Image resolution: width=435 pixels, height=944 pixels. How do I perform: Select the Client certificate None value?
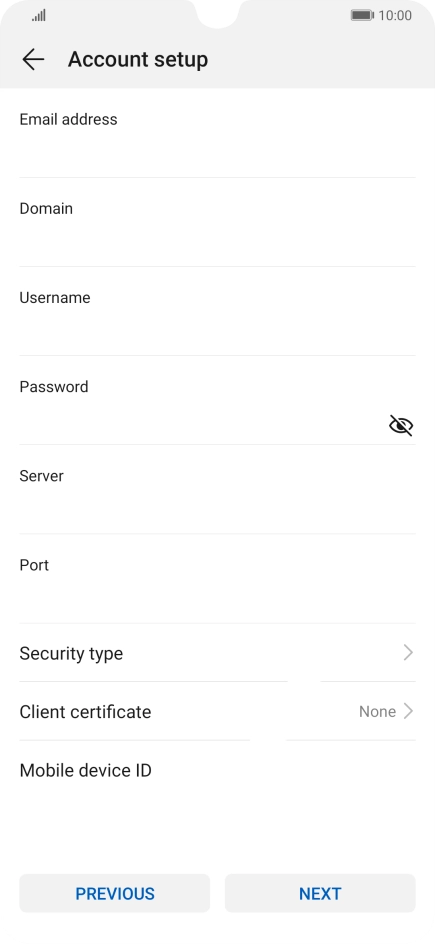point(377,712)
